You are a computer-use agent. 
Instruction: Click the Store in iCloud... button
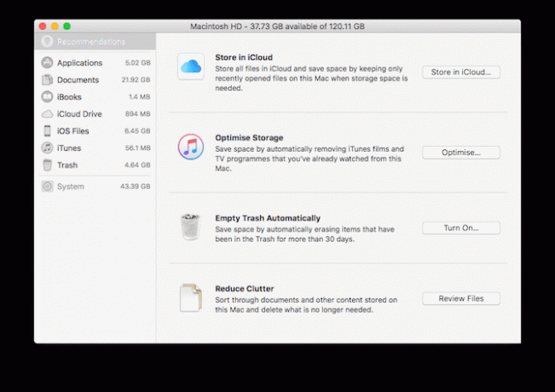[461, 72]
